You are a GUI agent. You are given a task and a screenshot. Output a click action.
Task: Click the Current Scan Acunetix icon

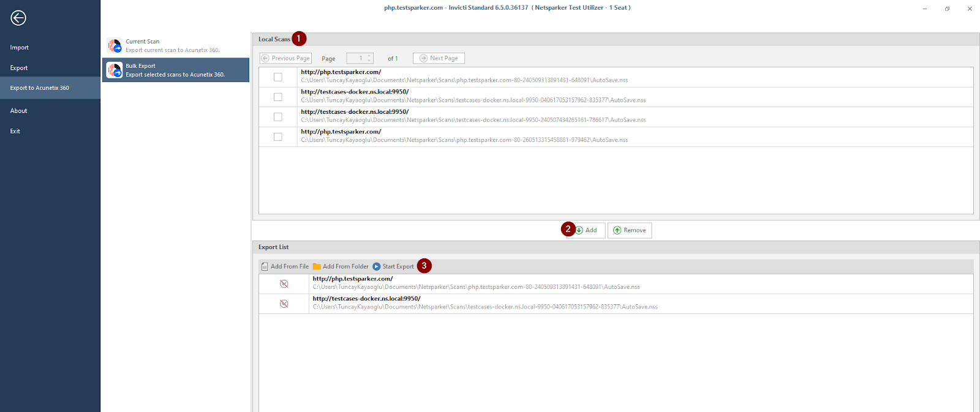tap(115, 46)
